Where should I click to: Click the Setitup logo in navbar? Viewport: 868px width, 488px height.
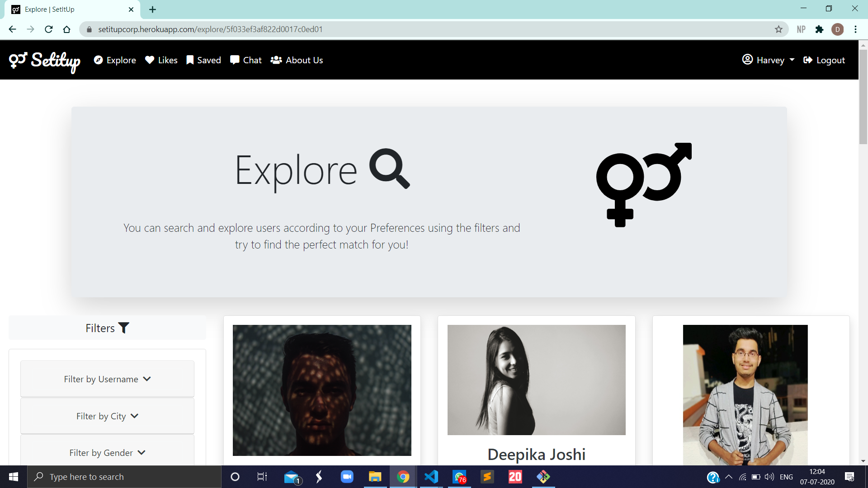coord(44,61)
